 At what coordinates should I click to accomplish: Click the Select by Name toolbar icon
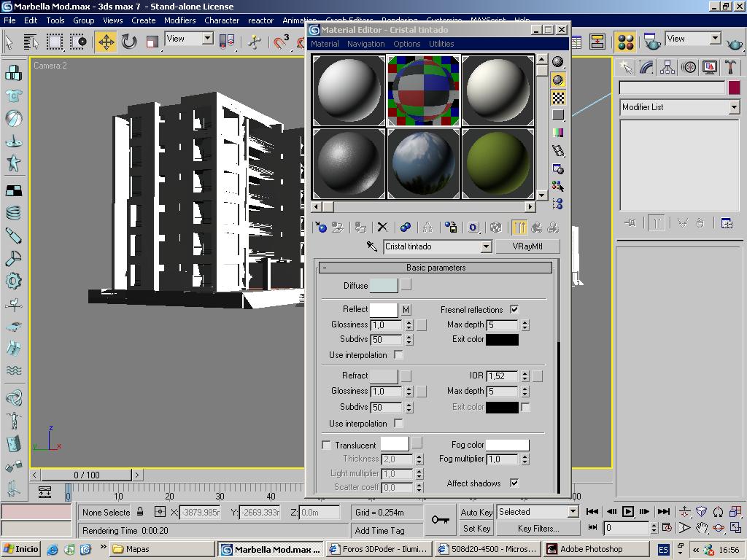pyautogui.click(x=31, y=42)
